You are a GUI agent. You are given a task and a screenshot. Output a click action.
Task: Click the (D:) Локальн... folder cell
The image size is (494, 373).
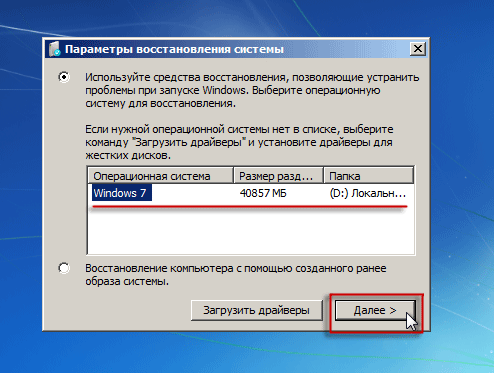coord(368,193)
